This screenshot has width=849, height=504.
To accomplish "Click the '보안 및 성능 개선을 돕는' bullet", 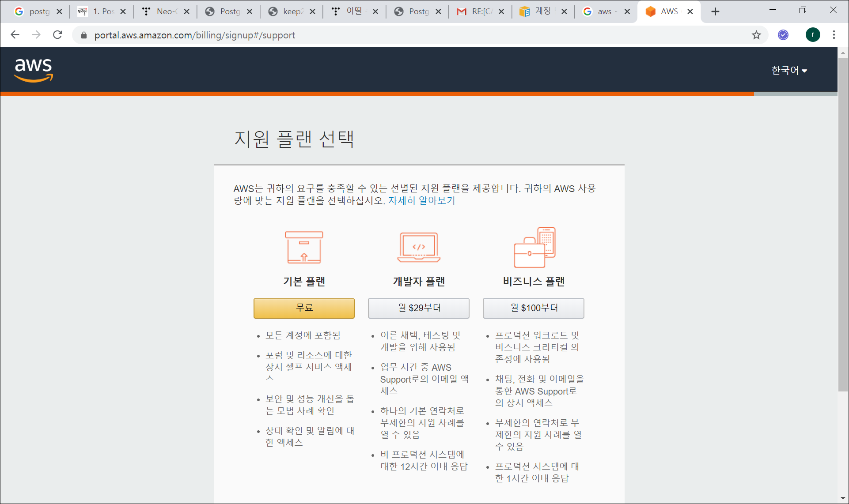I will 310,405.
